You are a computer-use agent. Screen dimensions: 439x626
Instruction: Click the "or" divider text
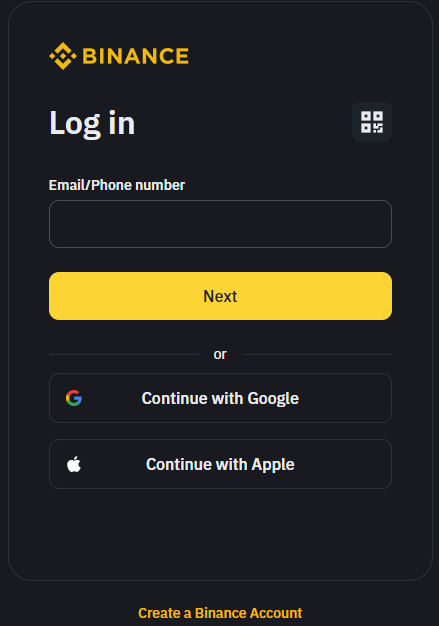pyautogui.click(x=220, y=355)
